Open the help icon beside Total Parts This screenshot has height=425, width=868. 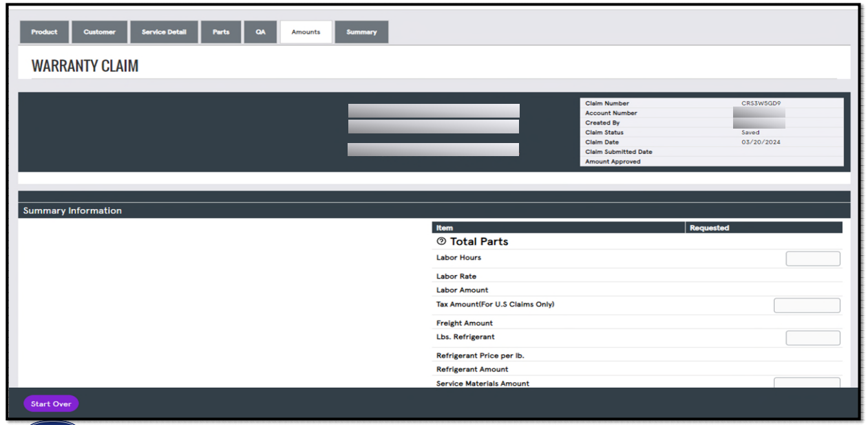pyautogui.click(x=441, y=241)
